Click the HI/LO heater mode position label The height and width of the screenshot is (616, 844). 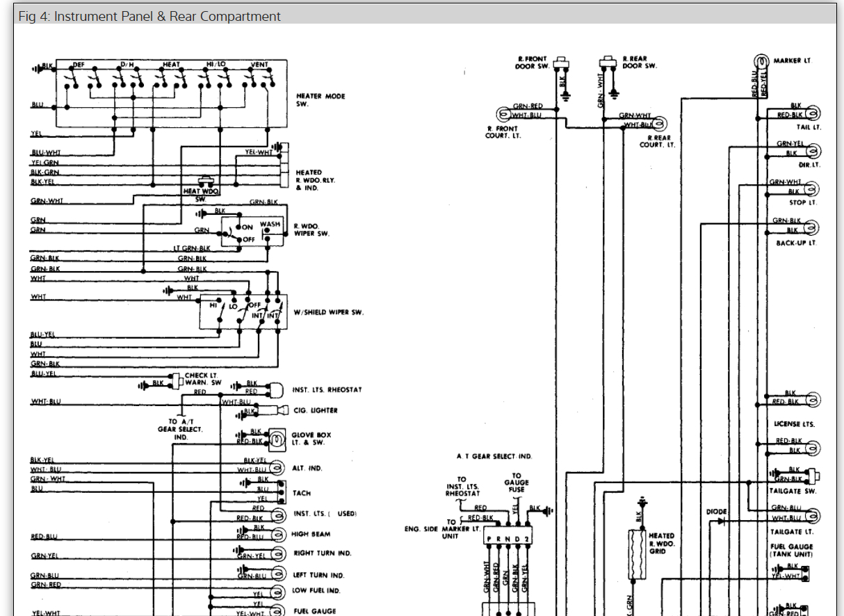216,65
